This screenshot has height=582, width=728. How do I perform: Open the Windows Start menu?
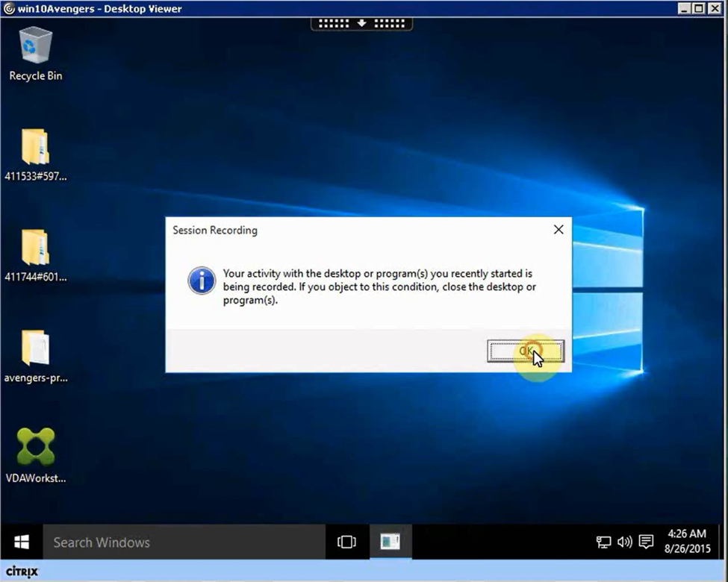pos(21,542)
